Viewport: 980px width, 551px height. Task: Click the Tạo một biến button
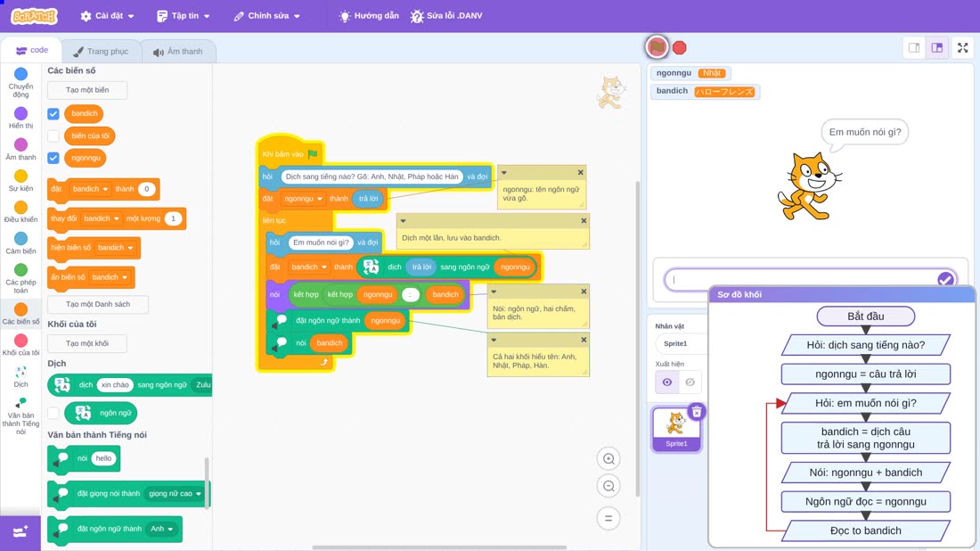pyautogui.click(x=87, y=90)
